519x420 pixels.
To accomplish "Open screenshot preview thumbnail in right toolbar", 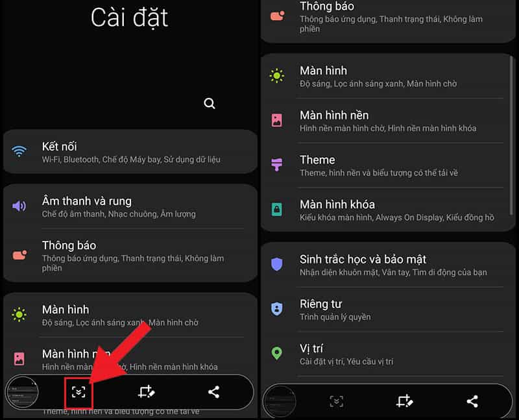I will pos(280,401).
